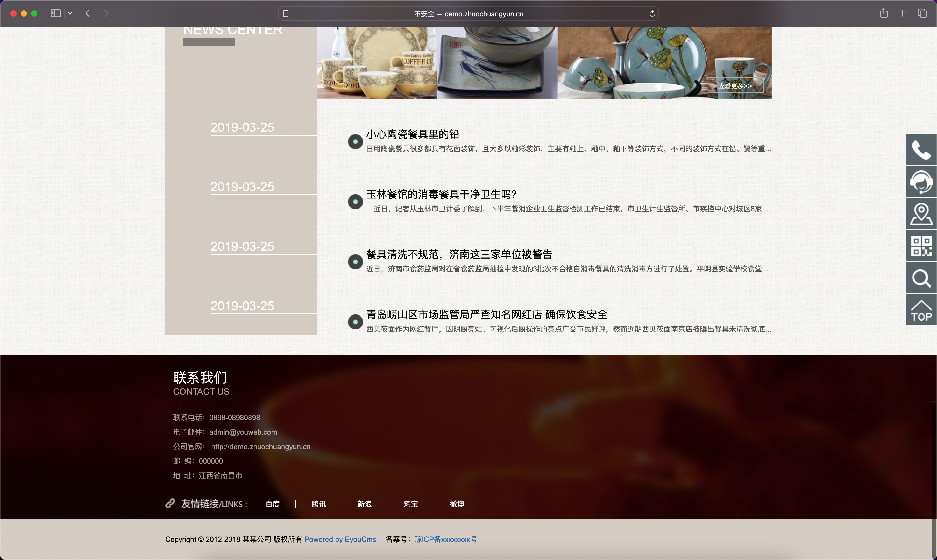Click the blue lotus plate banner image
Screen dimensions: 937x560
(664, 63)
